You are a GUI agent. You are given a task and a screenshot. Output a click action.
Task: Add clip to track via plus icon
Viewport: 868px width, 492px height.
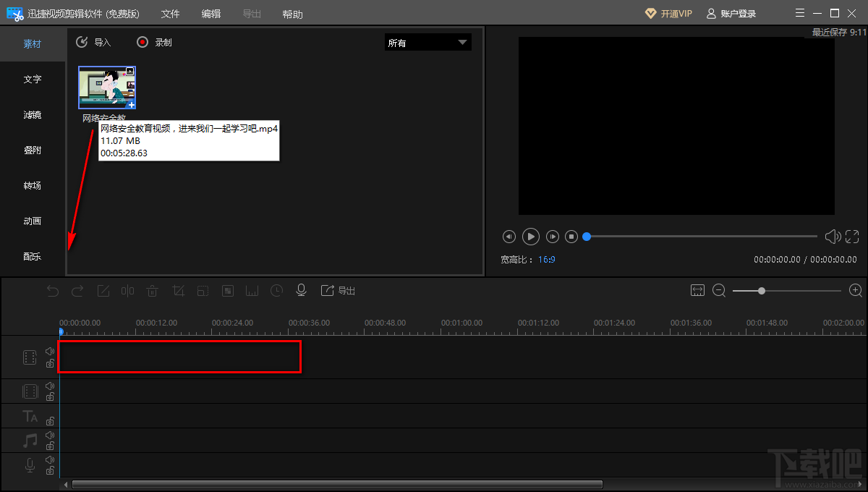pos(132,105)
